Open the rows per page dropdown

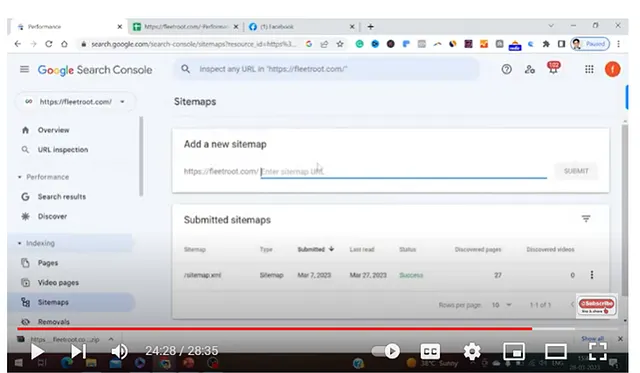(x=502, y=305)
